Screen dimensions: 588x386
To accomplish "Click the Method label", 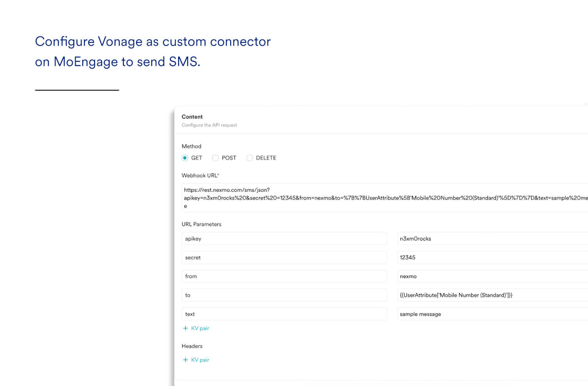I will [x=192, y=146].
